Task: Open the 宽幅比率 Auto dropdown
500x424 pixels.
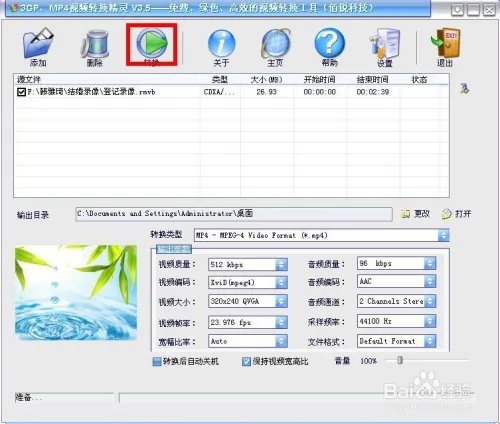Action: click(x=281, y=341)
